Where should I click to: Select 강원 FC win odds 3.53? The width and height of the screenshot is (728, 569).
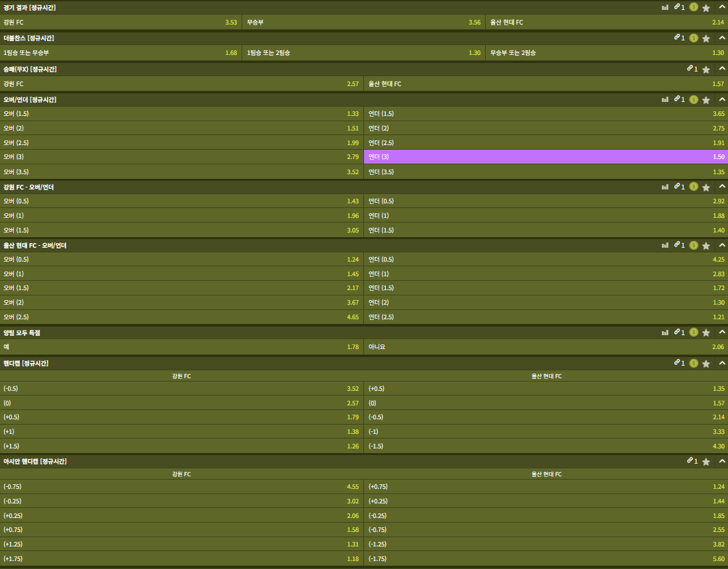click(x=120, y=22)
